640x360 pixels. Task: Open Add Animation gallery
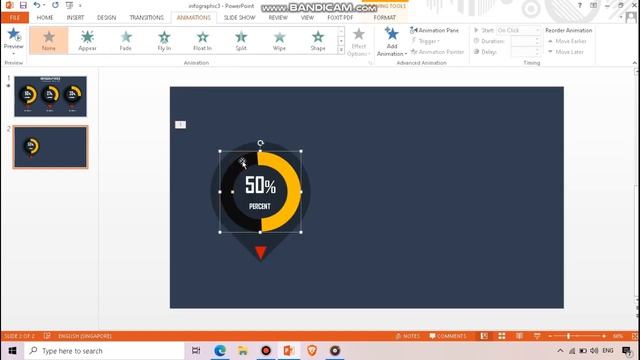coord(392,41)
